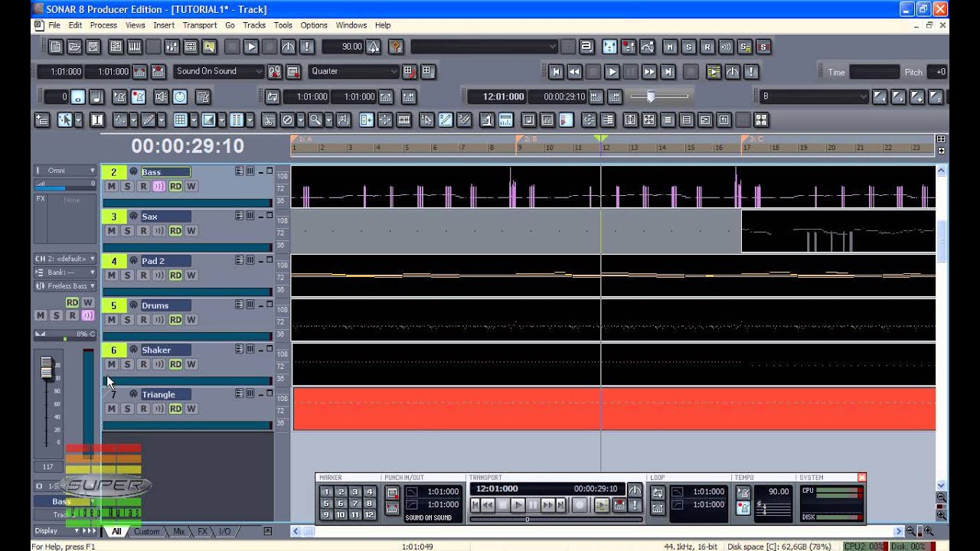This screenshot has height=551, width=980.
Task: Open a project with the folder icon
Action: (x=74, y=47)
